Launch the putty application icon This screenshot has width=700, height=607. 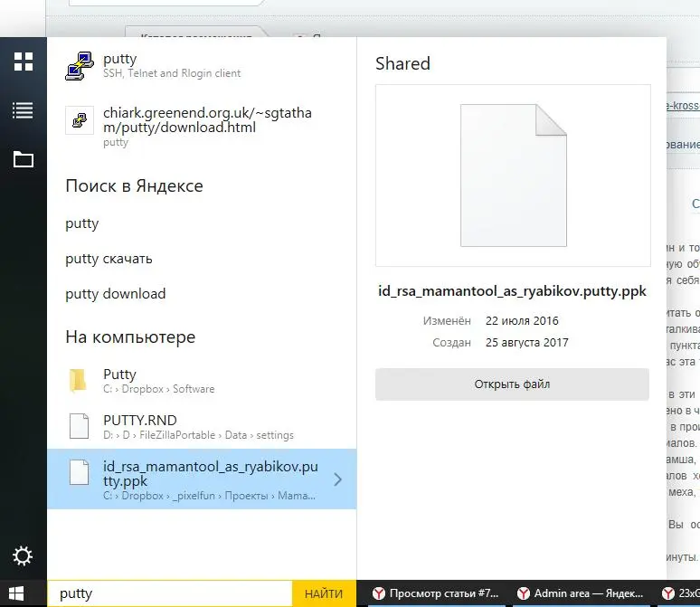80,66
